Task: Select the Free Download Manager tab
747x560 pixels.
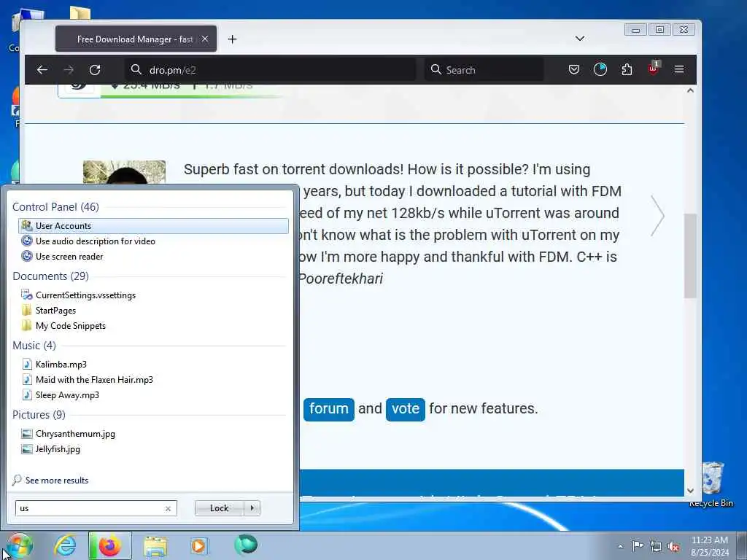Action: (x=136, y=39)
